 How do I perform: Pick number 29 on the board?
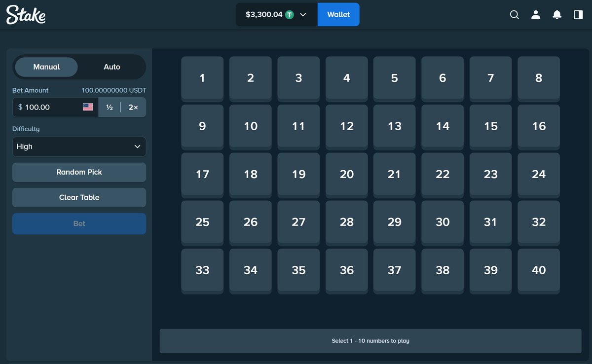pos(395,223)
